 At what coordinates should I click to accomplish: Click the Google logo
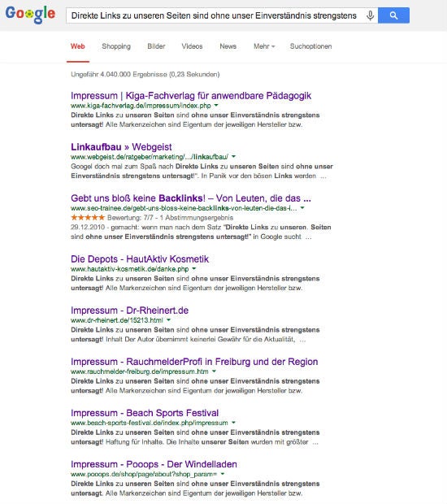point(30,15)
